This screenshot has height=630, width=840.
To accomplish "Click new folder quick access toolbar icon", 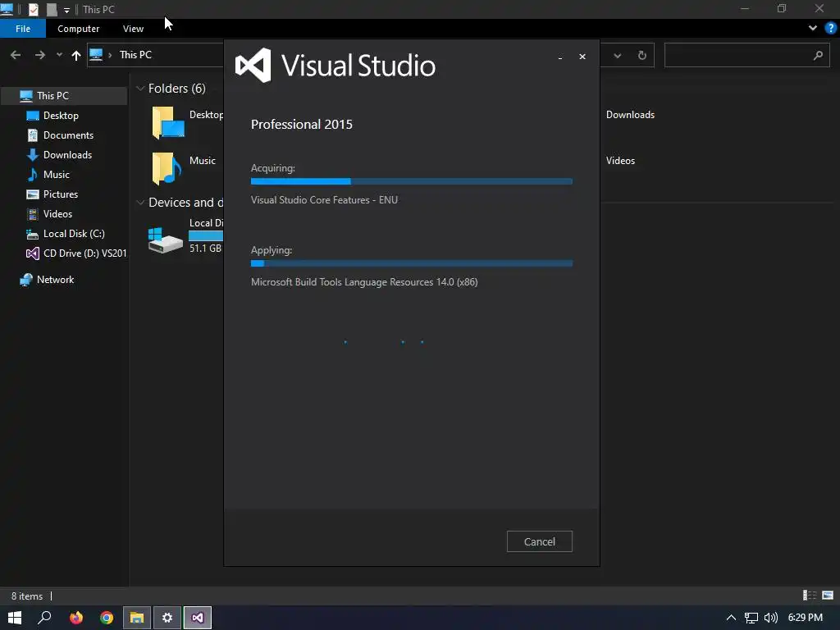I will (x=52, y=9).
